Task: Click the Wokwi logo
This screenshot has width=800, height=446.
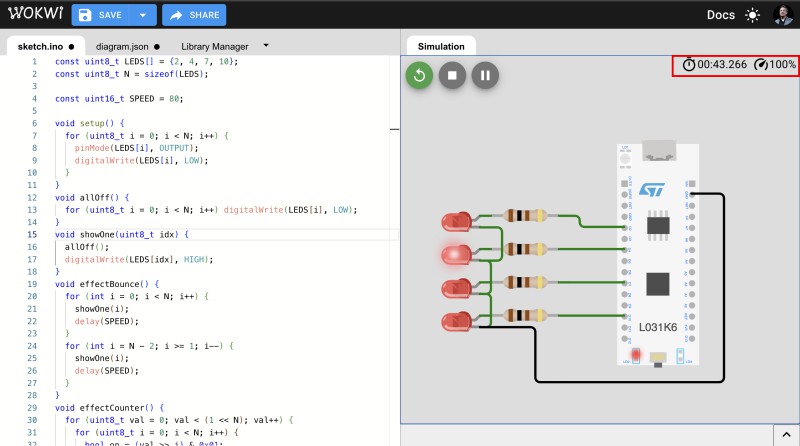Action: click(x=35, y=14)
